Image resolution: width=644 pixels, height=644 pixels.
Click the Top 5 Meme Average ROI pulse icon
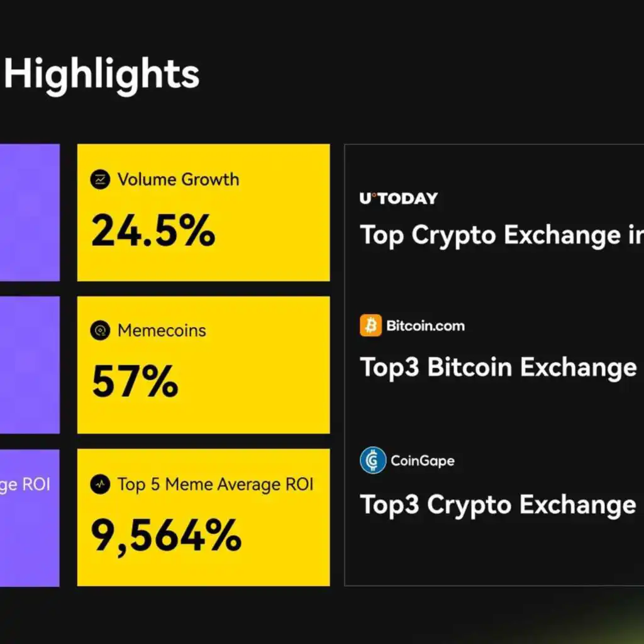[x=100, y=484]
